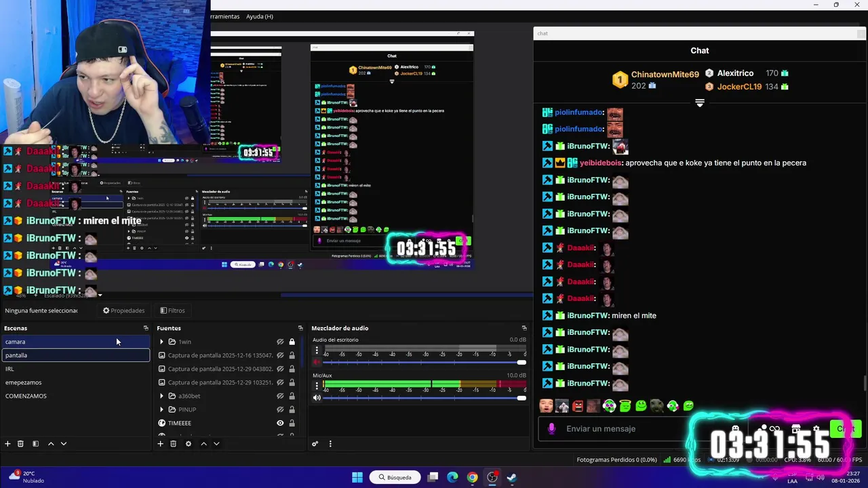The height and width of the screenshot is (488, 868).
Task: Pick the angry red face emote
Action: click(x=578, y=406)
